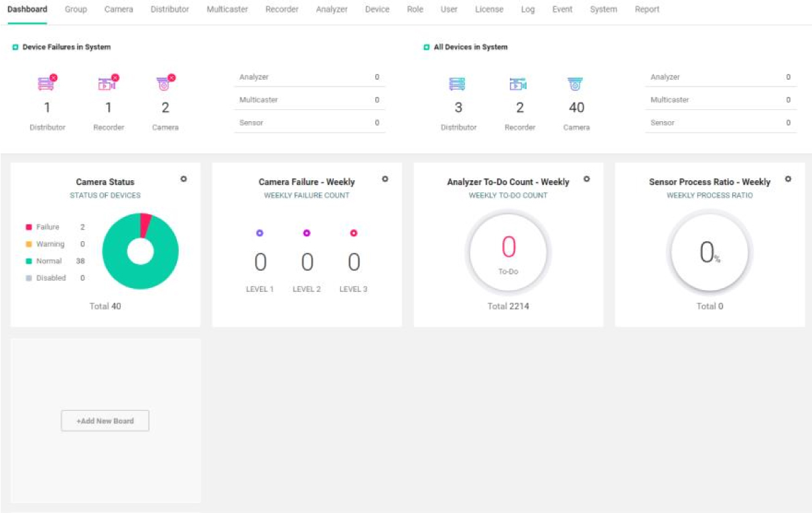The image size is (812, 513).
Task: Open Analyzer To-Do Count settings gear
Action: click(587, 179)
